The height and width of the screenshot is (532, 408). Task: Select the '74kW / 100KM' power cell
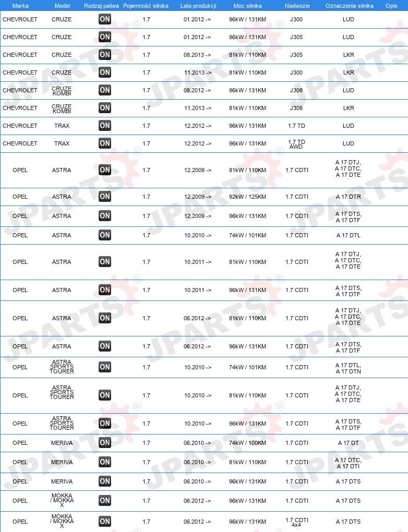(247, 443)
